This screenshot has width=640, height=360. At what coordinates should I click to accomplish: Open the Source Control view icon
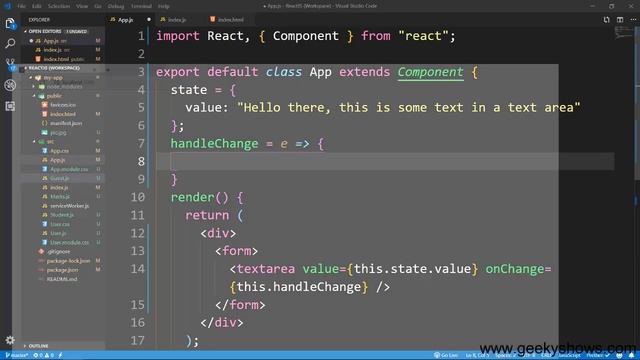click(x=10, y=64)
